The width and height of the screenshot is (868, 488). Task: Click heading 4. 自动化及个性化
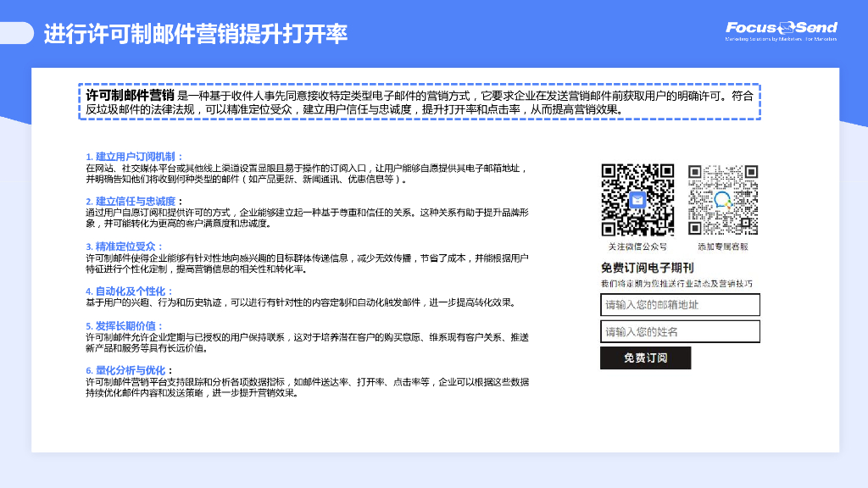click(x=129, y=291)
